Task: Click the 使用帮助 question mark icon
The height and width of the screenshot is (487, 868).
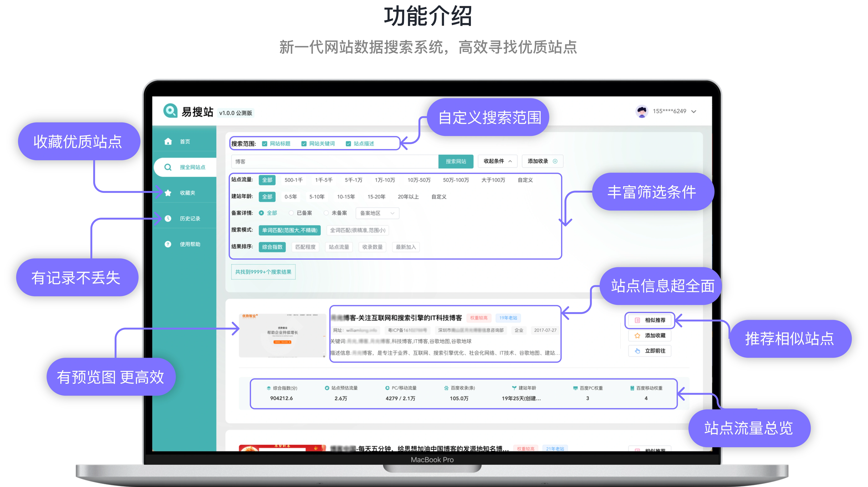Action: click(x=168, y=244)
